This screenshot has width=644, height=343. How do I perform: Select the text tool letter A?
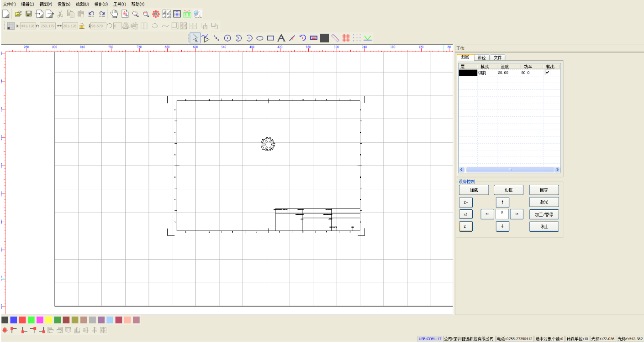click(x=281, y=38)
